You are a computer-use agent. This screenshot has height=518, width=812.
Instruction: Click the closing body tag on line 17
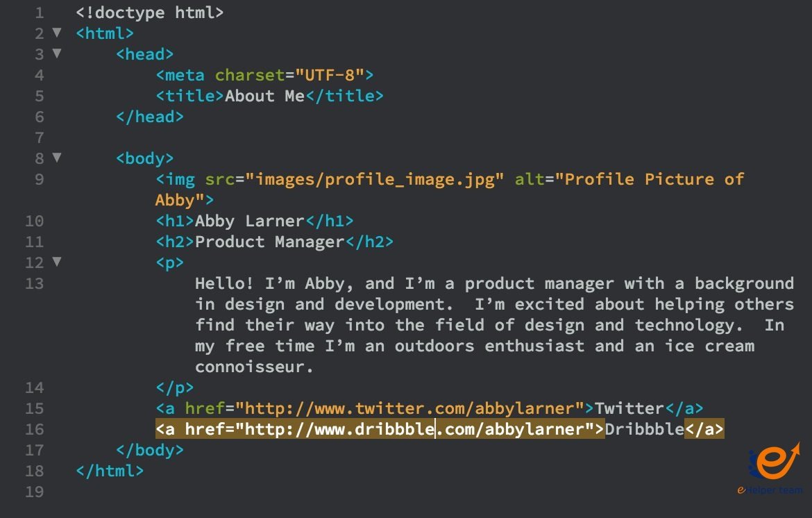(150, 450)
